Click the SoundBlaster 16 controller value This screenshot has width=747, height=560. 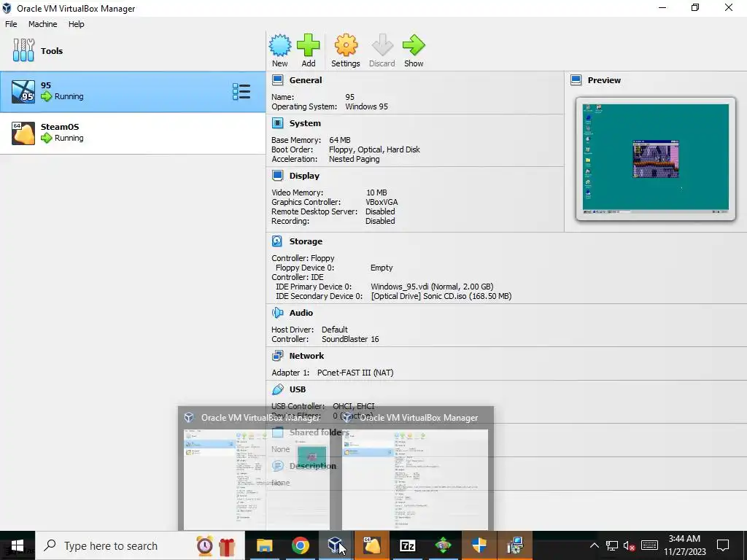coord(350,339)
